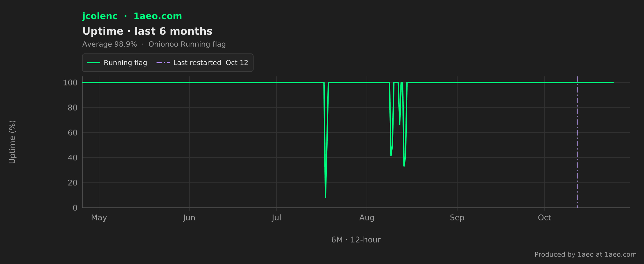Image resolution: width=644 pixels, height=264 pixels.
Task: Click the '80' y-axis tick label
Action: 72,108
